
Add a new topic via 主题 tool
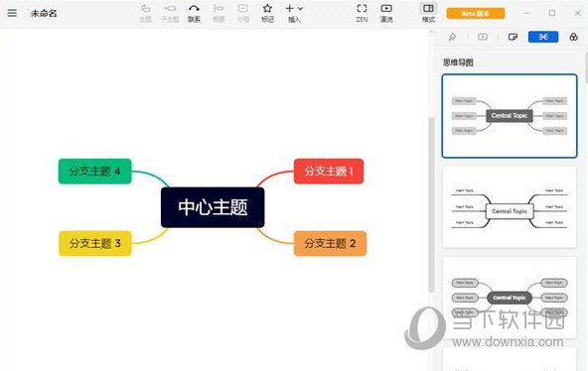[145, 13]
